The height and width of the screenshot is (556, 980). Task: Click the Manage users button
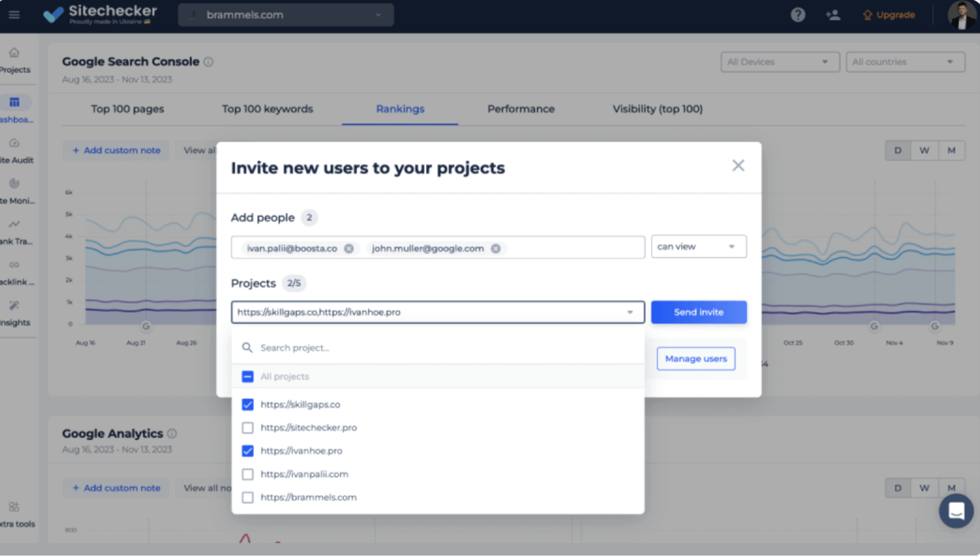tap(695, 359)
